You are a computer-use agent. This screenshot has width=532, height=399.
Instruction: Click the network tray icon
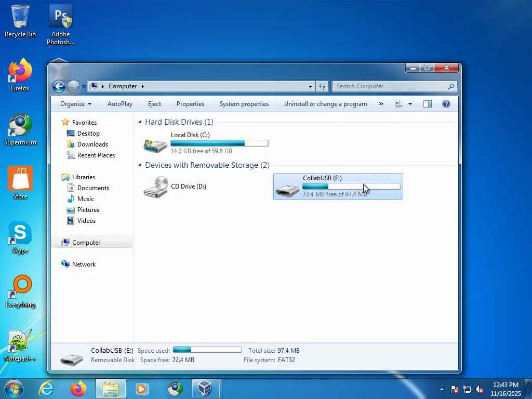pyautogui.click(x=467, y=389)
